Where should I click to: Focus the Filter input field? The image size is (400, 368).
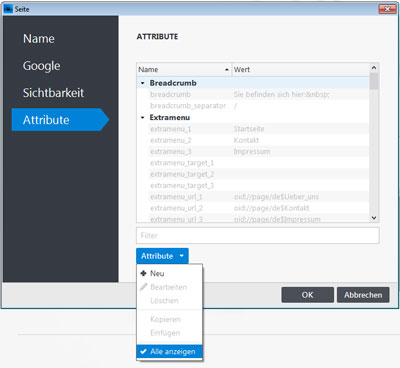coord(258,235)
